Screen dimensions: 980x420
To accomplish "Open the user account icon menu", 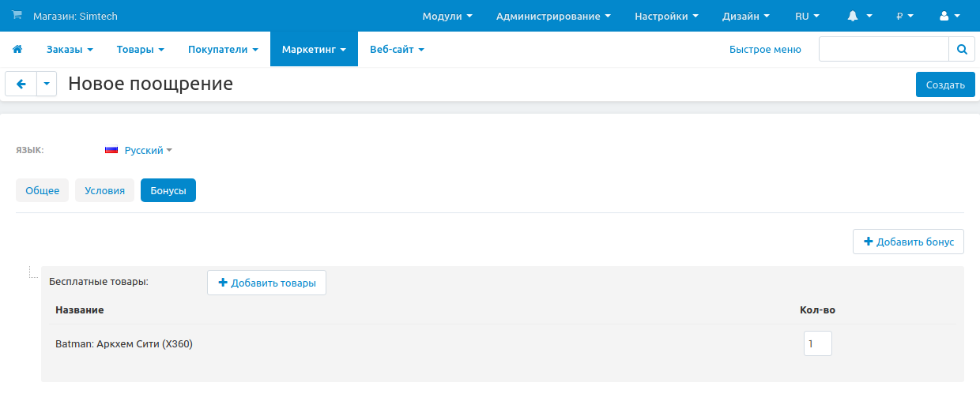I will pyautogui.click(x=949, y=16).
